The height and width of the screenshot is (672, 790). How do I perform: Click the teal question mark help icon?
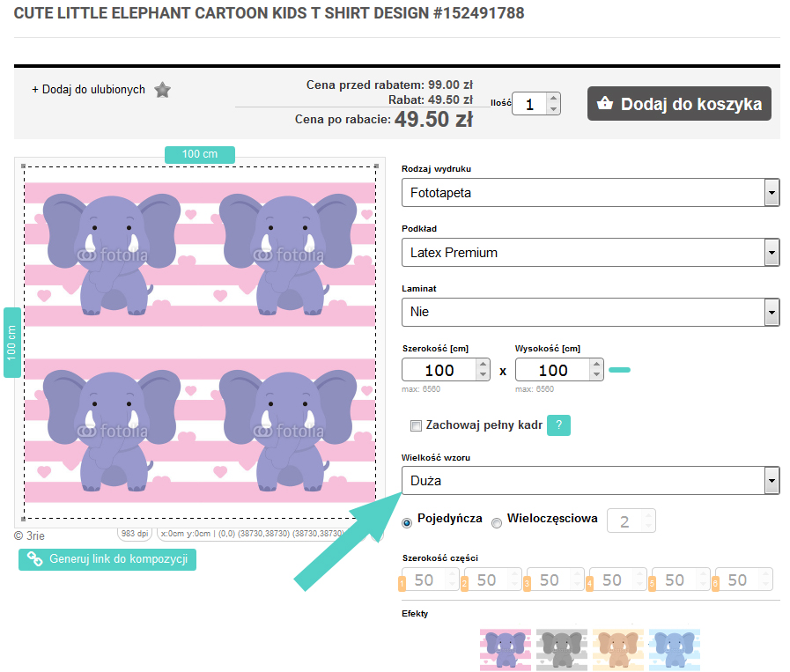[558, 425]
